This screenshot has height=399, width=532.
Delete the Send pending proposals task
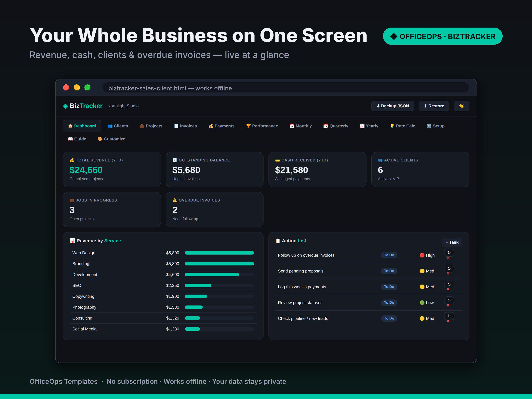click(x=448, y=273)
